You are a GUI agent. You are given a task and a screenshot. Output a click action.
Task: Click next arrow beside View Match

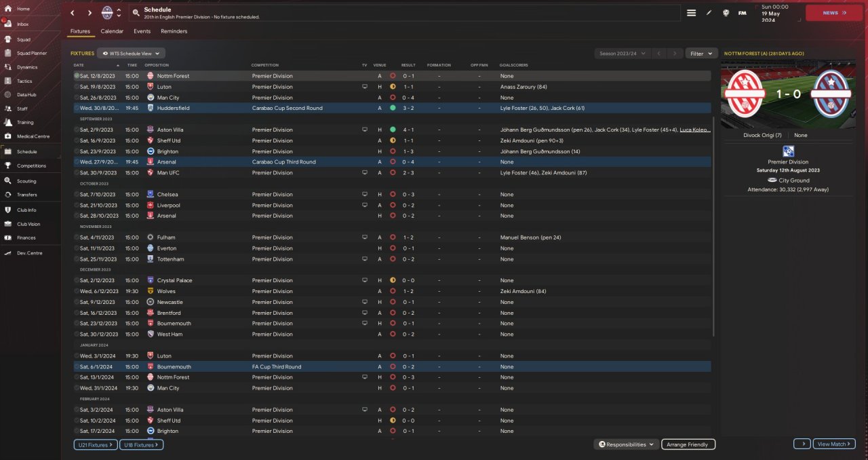click(x=802, y=444)
